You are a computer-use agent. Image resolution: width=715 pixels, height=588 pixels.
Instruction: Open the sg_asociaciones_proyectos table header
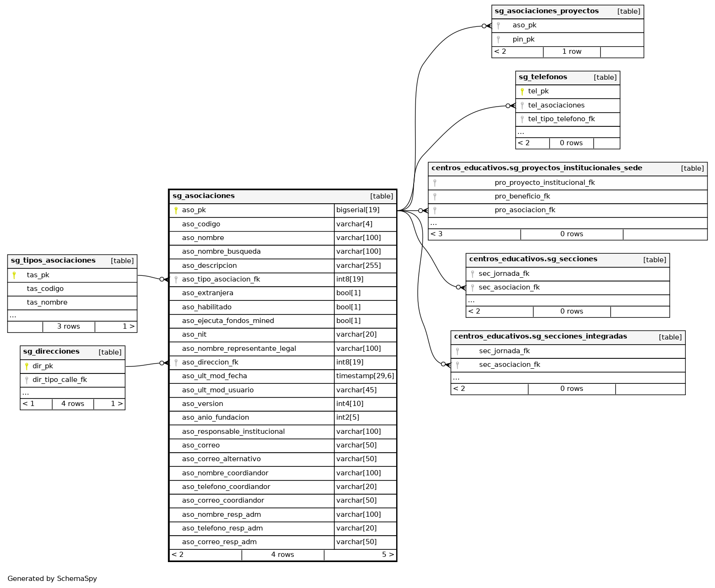[x=547, y=11]
